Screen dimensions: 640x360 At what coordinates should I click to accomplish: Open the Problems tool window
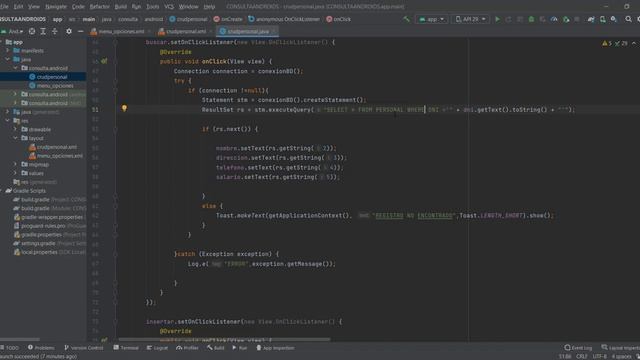click(x=41, y=348)
